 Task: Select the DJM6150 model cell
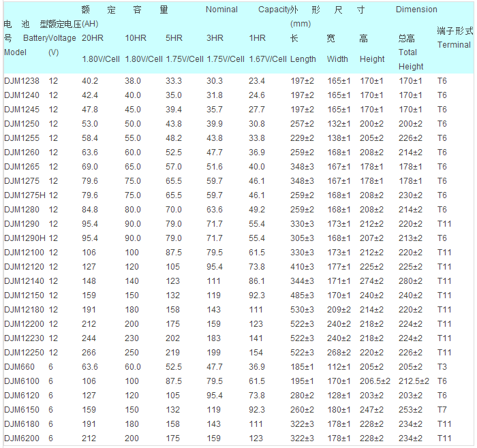point(22,409)
